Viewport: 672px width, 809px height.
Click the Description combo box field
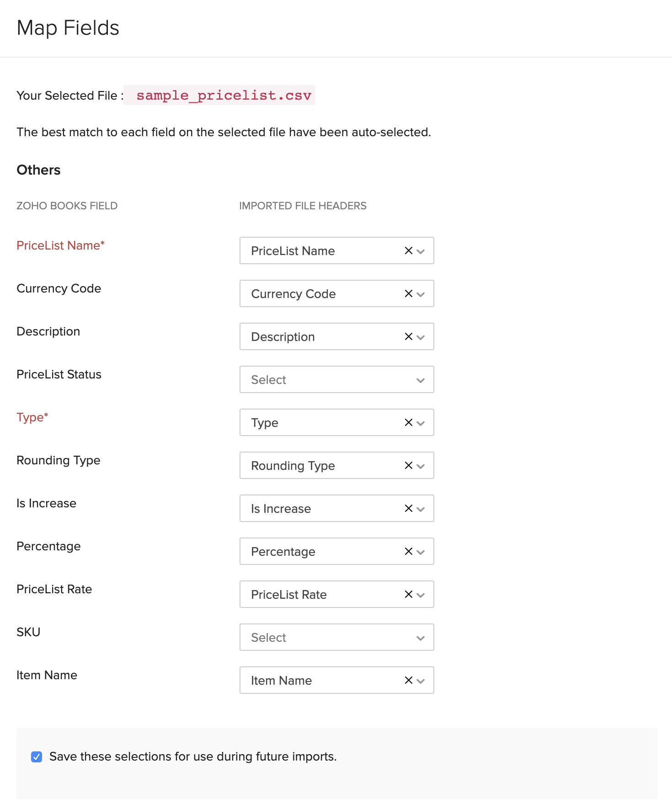point(320,336)
